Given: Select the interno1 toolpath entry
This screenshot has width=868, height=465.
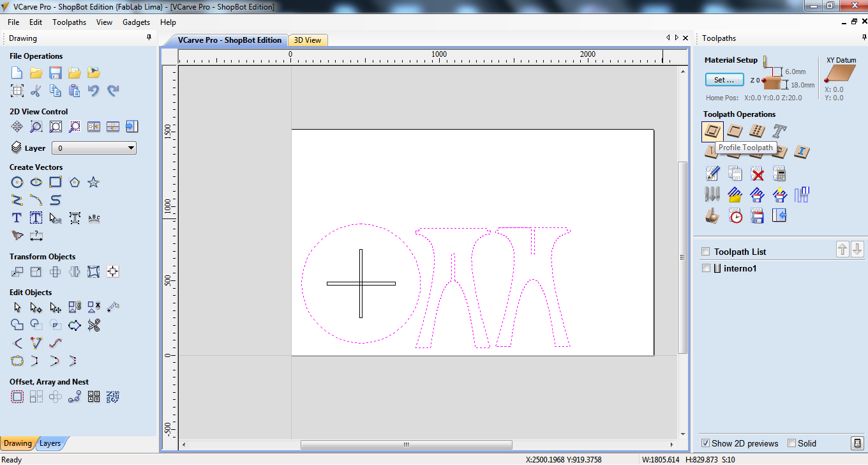Looking at the screenshot, I should point(740,268).
